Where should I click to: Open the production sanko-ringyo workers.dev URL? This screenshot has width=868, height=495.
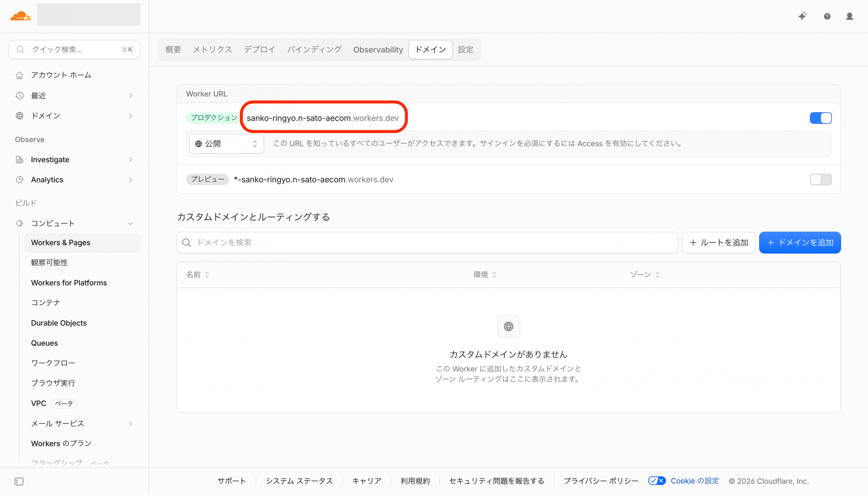click(323, 118)
